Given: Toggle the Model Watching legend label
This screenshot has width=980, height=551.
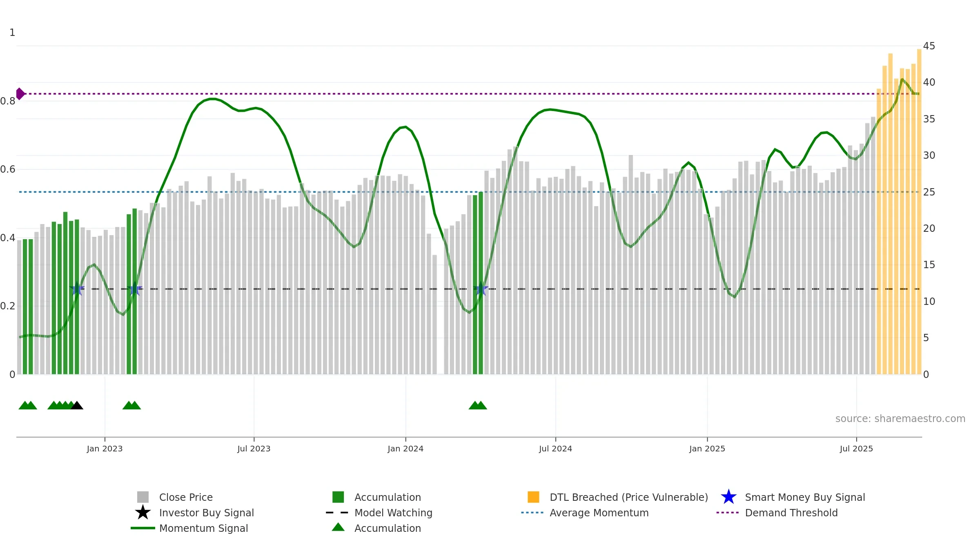Looking at the screenshot, I should point(393,513).
